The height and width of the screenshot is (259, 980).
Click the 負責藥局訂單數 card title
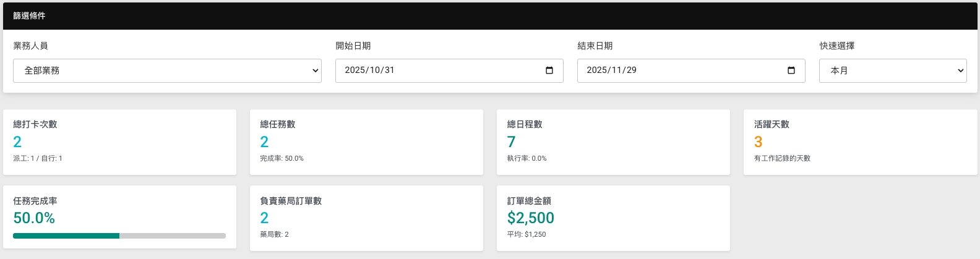pyautogui.click(x=291, y=201)
